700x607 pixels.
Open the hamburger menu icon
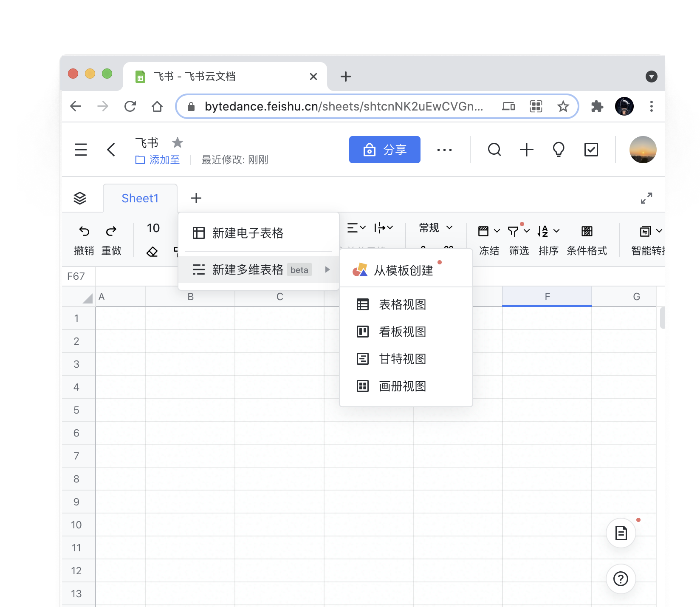(x=80, y=150)
